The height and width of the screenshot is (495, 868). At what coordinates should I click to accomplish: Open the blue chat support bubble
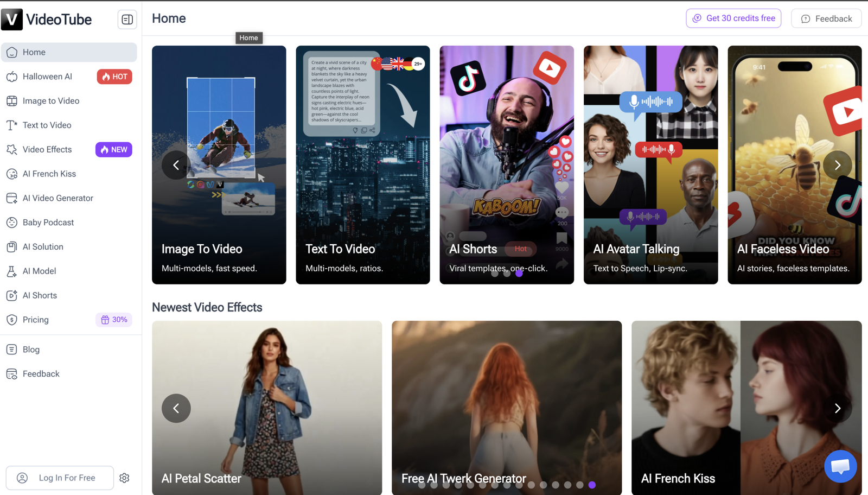pos(840,466)
